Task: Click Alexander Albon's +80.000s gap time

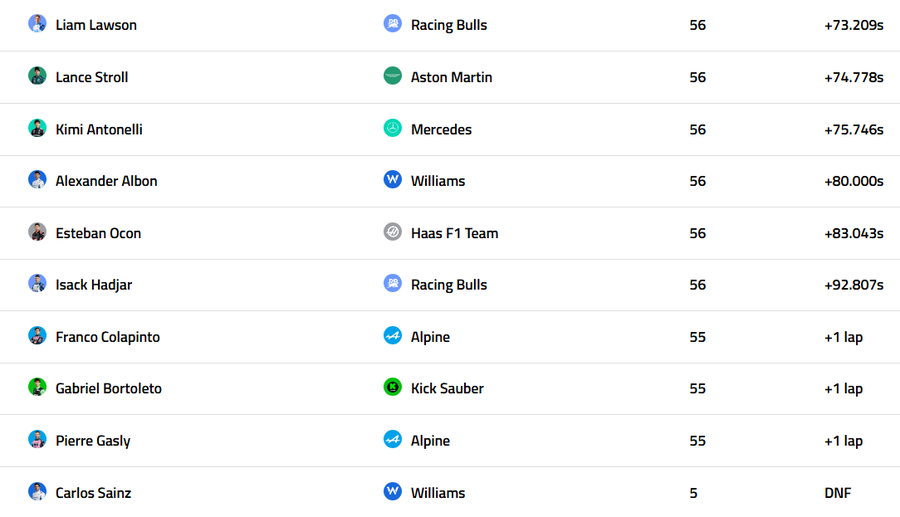Action: [853, 181]
